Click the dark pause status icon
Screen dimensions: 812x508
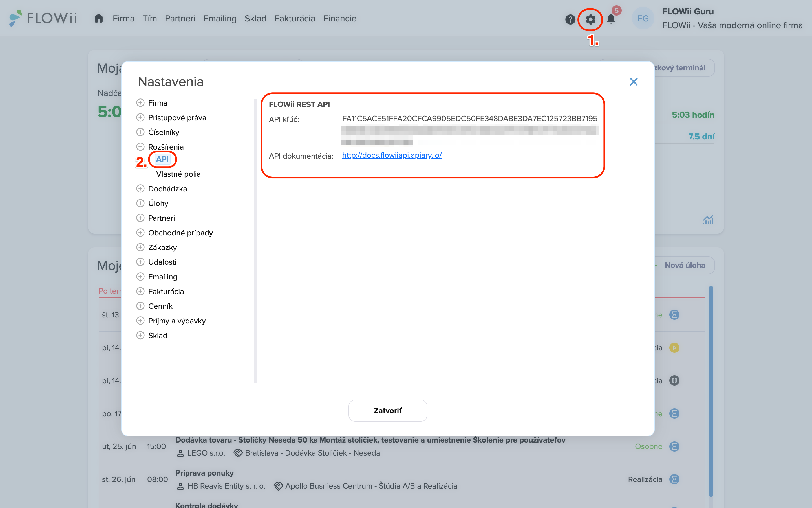click(674, 380)
